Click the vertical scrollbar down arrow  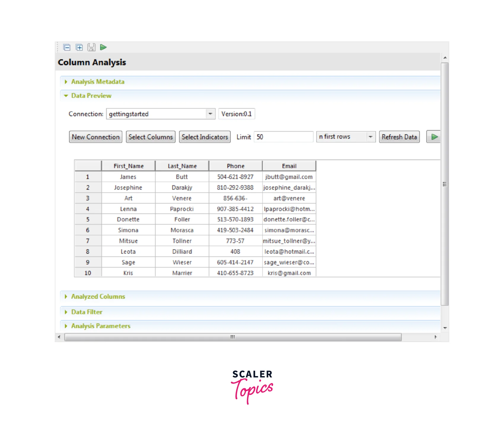(x=445, y=328)
